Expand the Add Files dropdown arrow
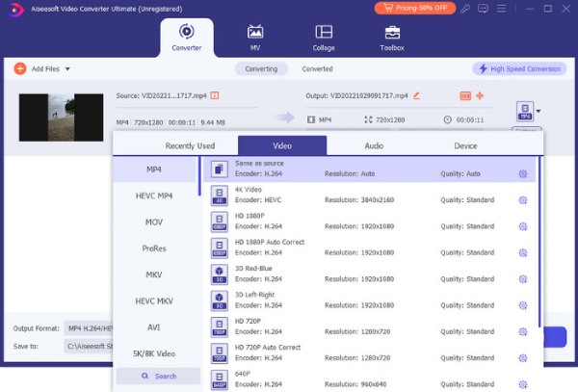This screenshot has height=392, width=578. (x=67, y=69)
